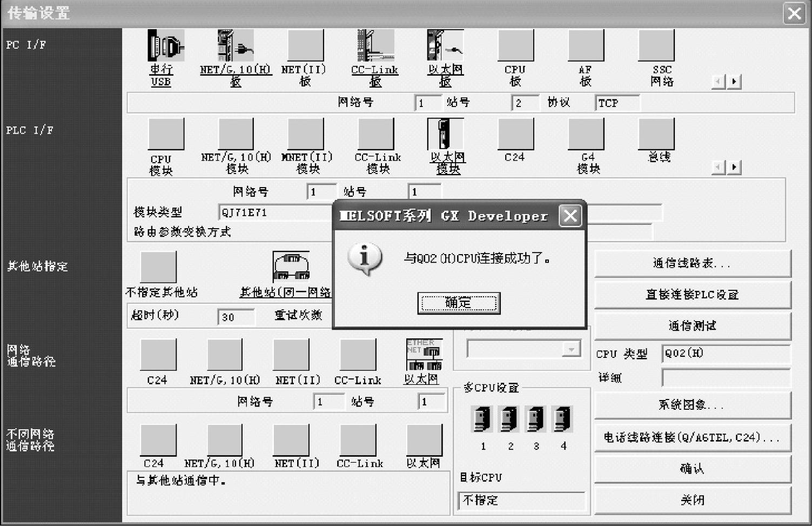Focus the PC I/F 站号 field
812x526 pixels.
point(525,103)
